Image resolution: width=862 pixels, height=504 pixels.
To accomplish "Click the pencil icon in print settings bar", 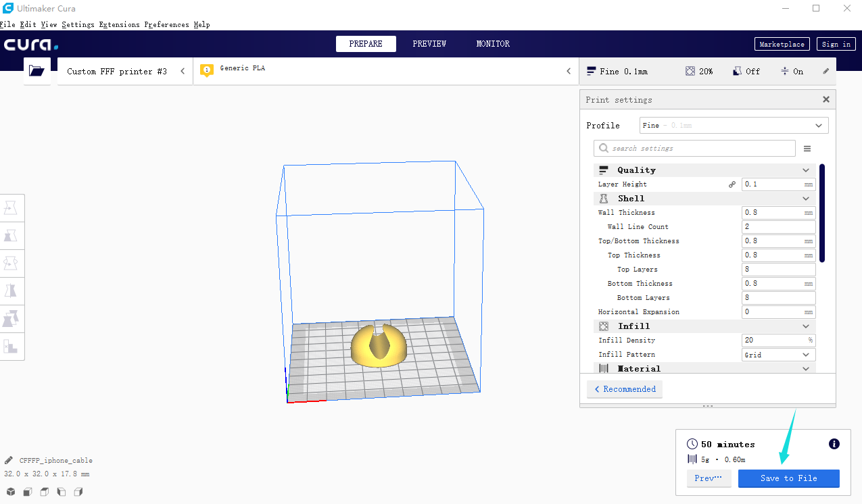I will 825,71.
